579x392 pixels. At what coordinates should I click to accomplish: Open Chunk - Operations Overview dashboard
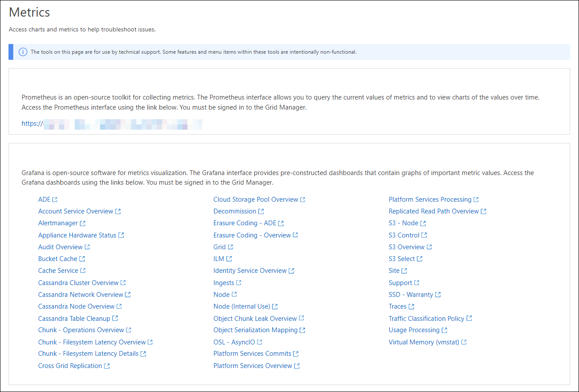coord(81,330)
